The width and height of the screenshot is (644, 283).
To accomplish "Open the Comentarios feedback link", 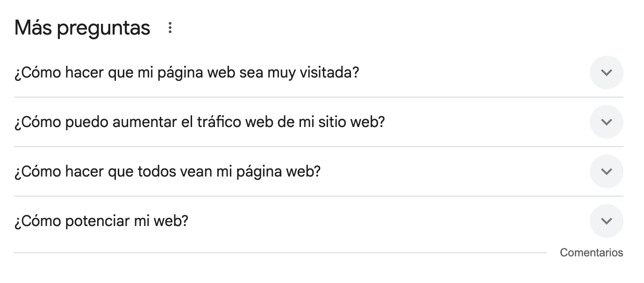I will [x=591, y=253].
